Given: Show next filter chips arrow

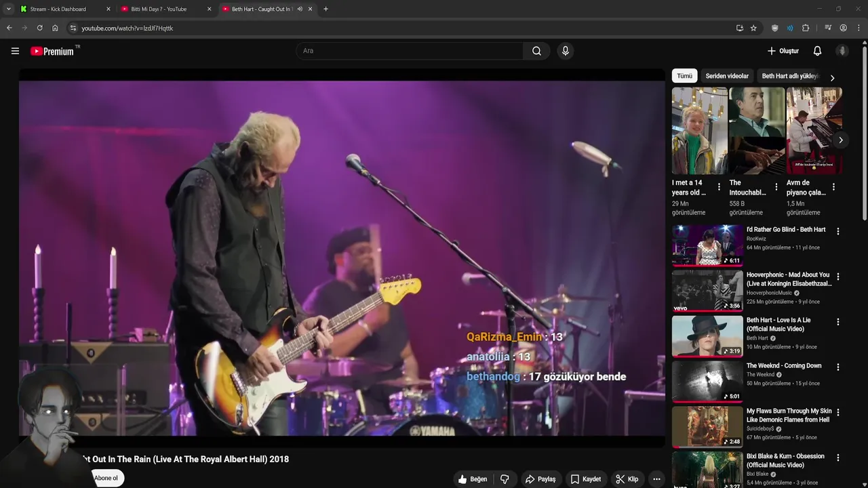Looking at the screenshot, I should (x=832, y=77).
